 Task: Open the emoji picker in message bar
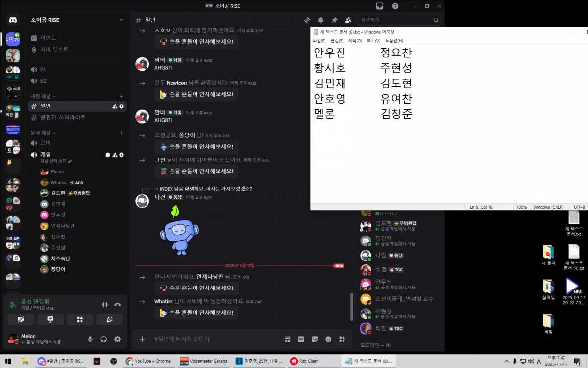coord(328,339)
